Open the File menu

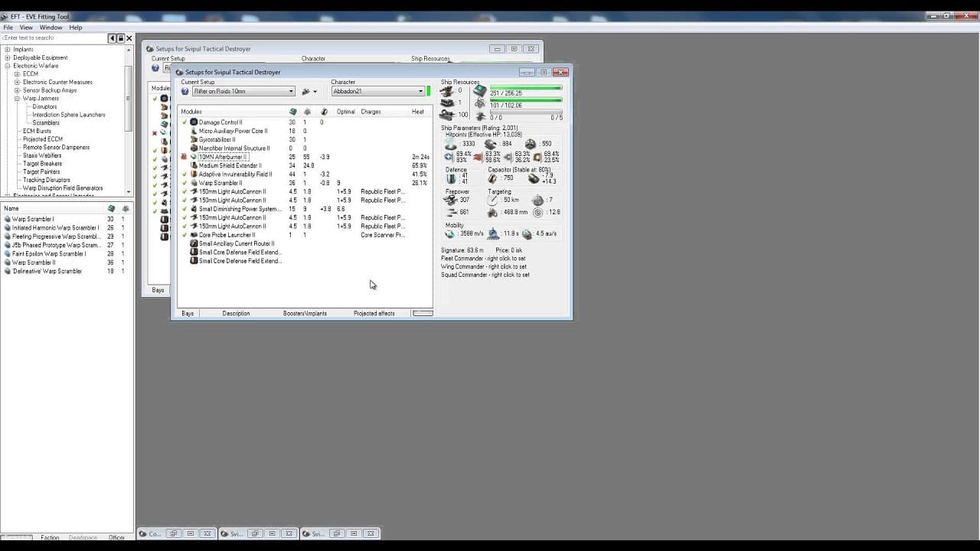click(x=8, y=28)
